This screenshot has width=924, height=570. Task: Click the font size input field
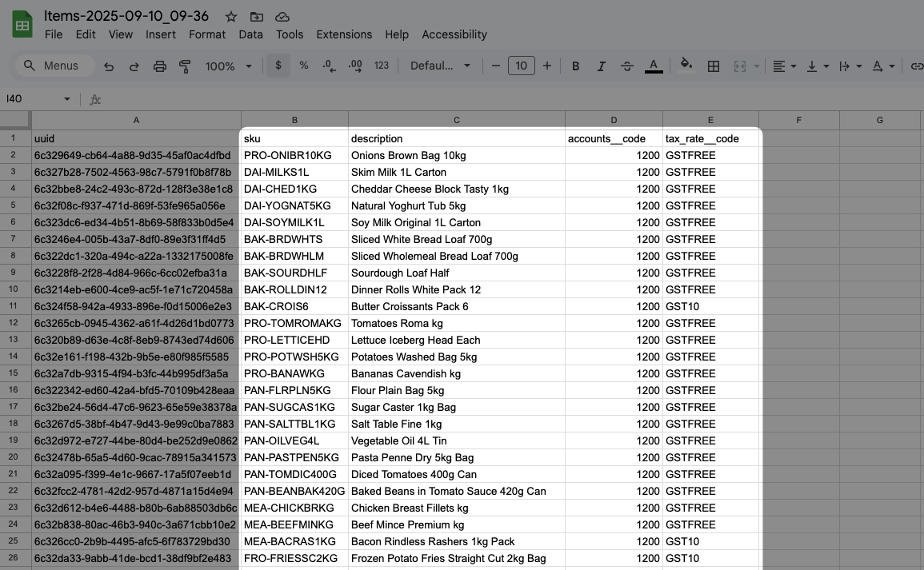click(522, 66)
